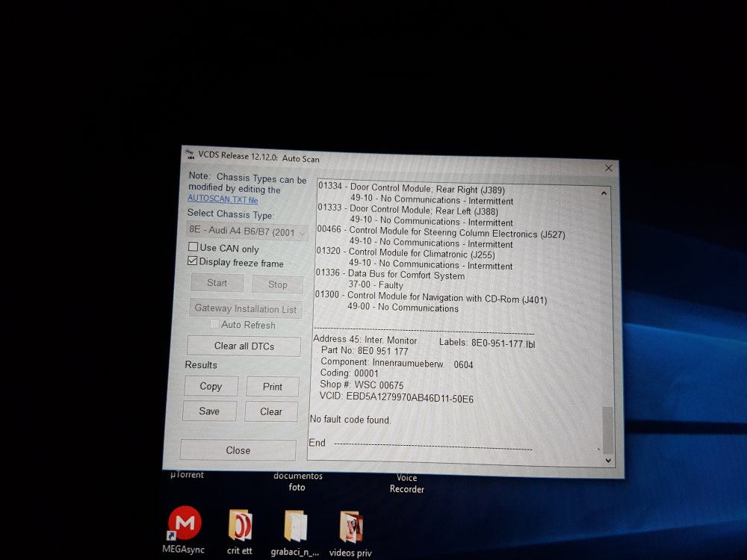Print the auto scan results

click(x=273, y=387)
